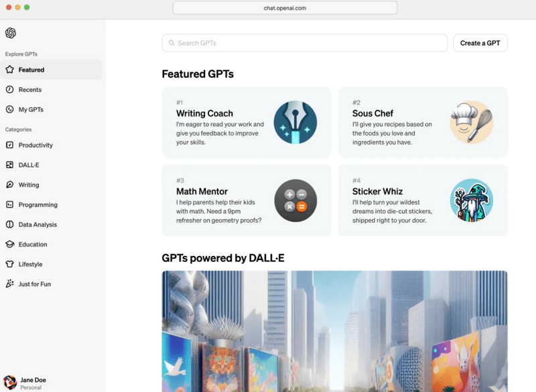Click the search magnifier icon

(172, 43)
